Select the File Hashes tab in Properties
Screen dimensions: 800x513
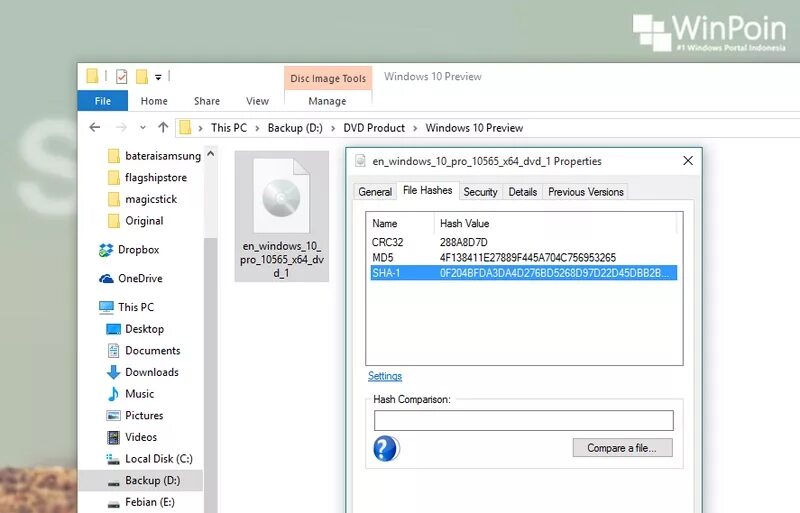(428, 190)
